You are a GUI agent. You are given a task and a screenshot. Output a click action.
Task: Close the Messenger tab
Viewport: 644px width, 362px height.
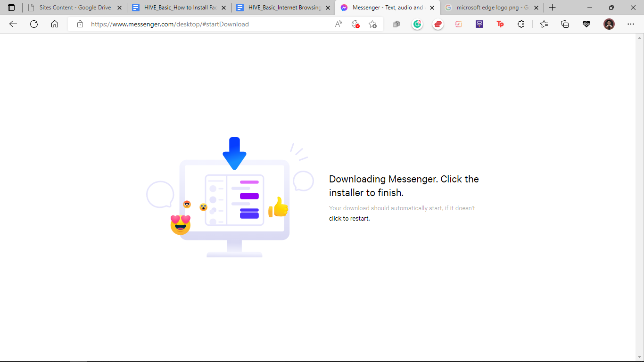pos(432,8)
